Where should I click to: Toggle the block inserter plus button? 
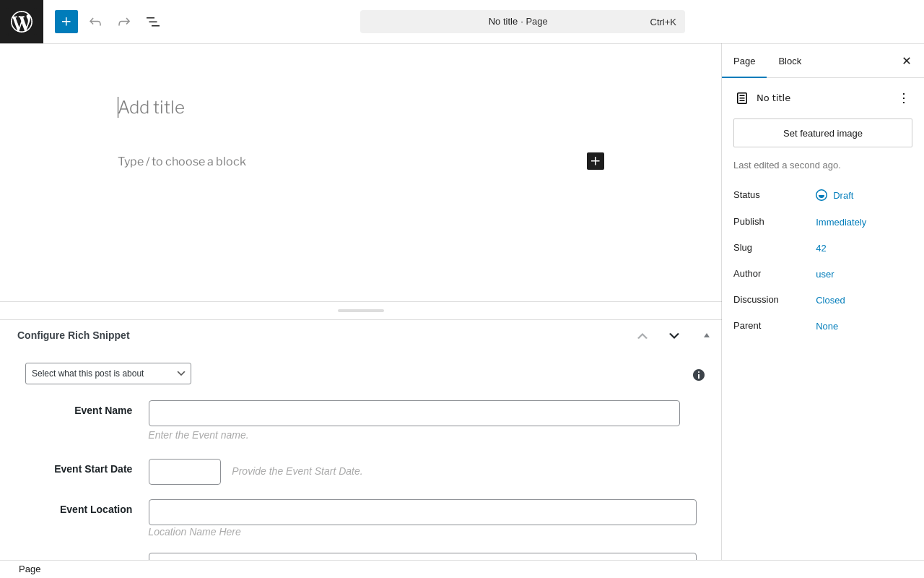click(x=66, y=22)
